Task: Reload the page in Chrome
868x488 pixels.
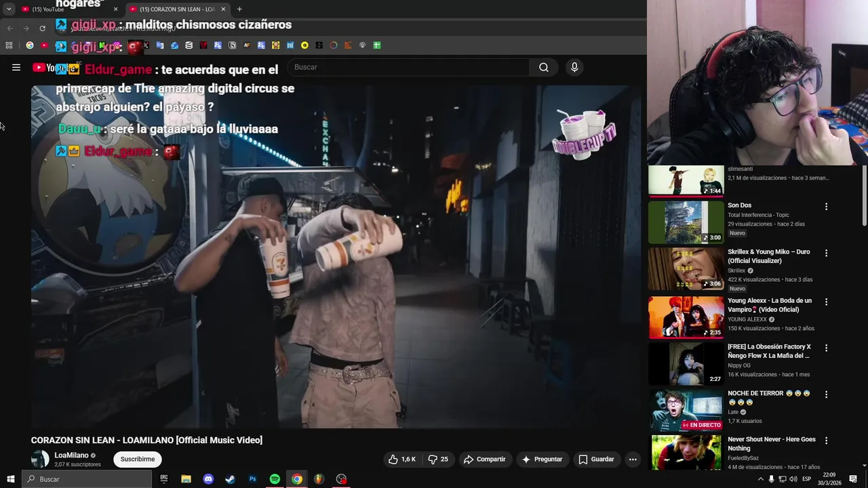Action: pyautogui.click(x=42, y=28)
